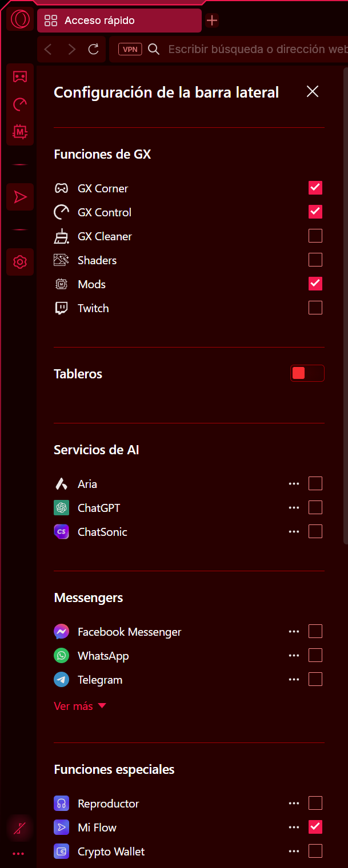Expand Ver más under Messengers

pos(80,706)
